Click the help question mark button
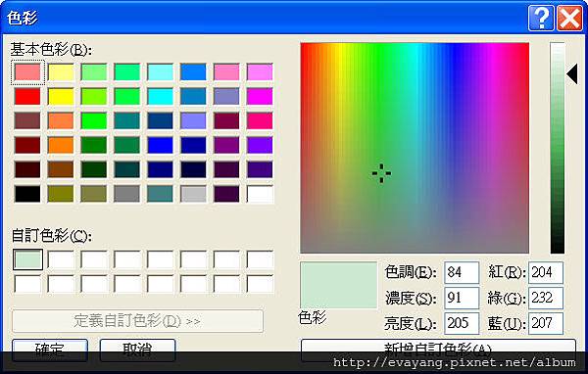Screen dimensions: 588x374 point(541,18)
